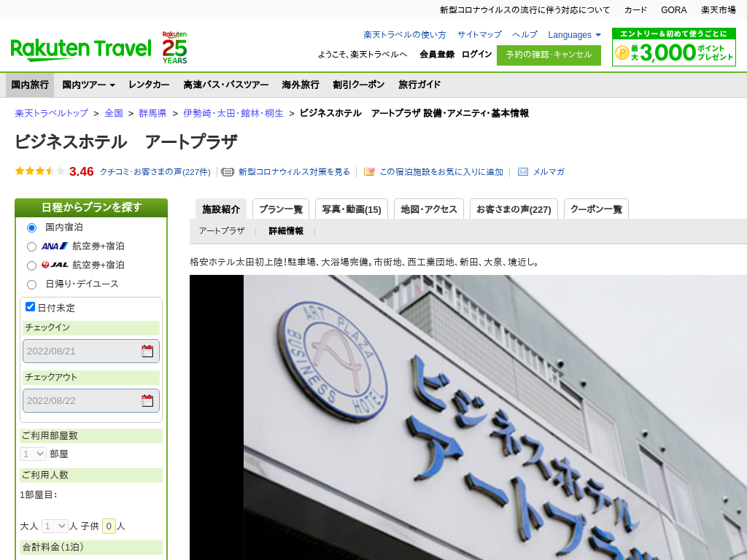The image size is (747, 560).
Task: Open the check-in calendar icon
Action: click(147, 351)
